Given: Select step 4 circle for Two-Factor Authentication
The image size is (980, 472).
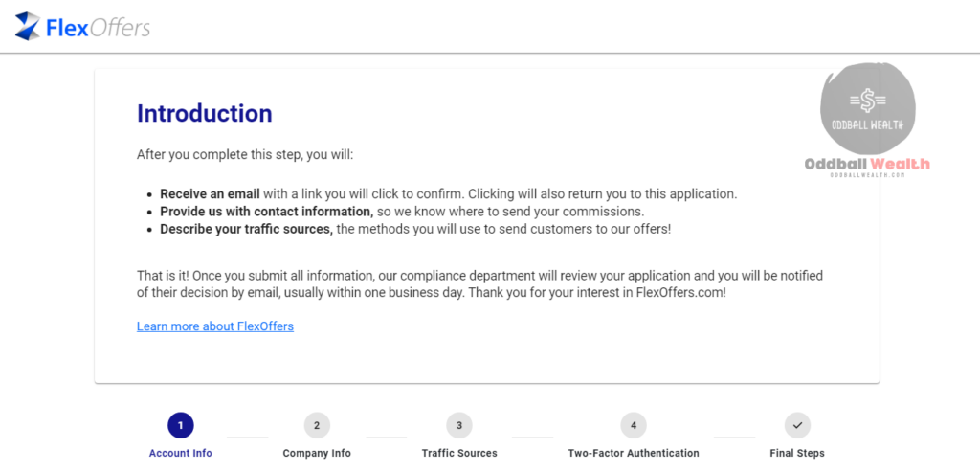Looking at the screenshot, I should click(x=634, y=426).
